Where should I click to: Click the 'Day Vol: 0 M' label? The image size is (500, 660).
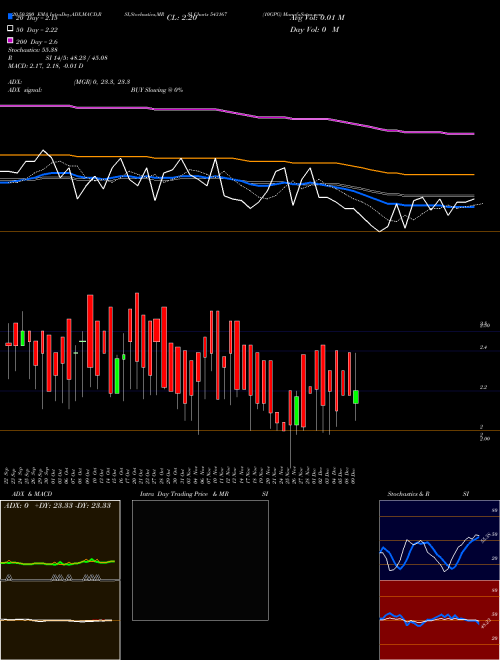[314, 30]
